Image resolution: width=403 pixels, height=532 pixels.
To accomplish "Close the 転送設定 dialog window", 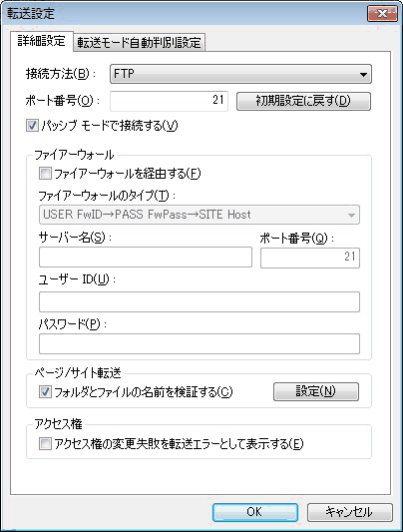I will point(382,14).
